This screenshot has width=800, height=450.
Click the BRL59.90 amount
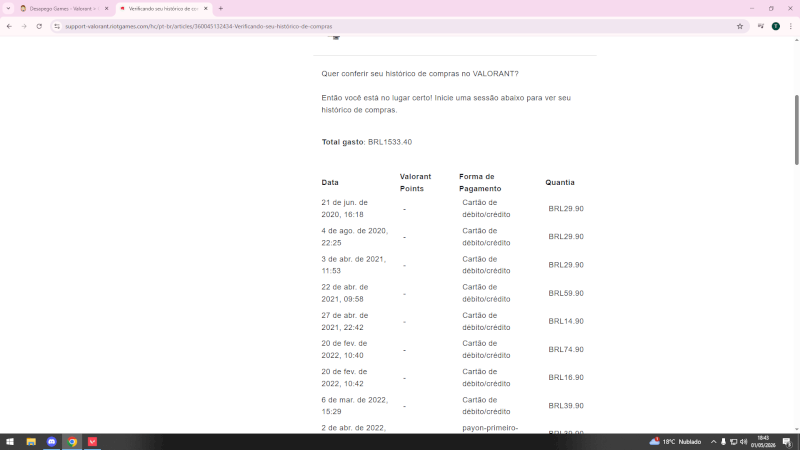[x=566, y=293]
